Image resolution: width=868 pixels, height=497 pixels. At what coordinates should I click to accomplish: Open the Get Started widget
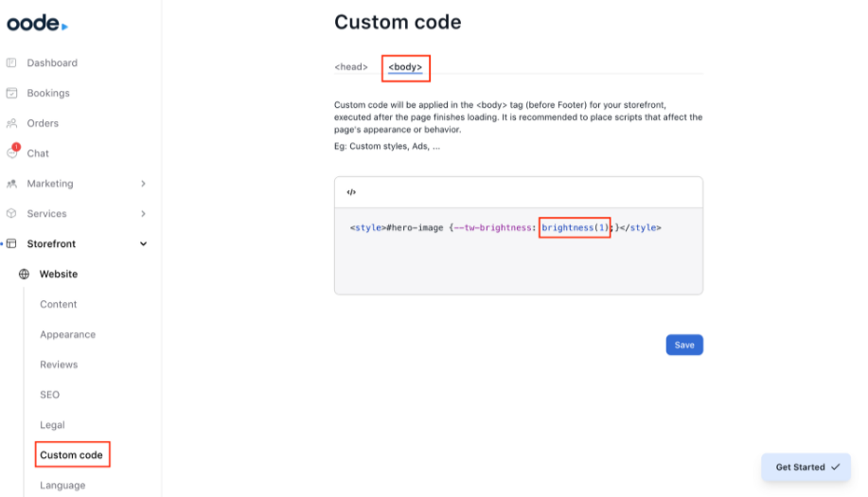806,467
